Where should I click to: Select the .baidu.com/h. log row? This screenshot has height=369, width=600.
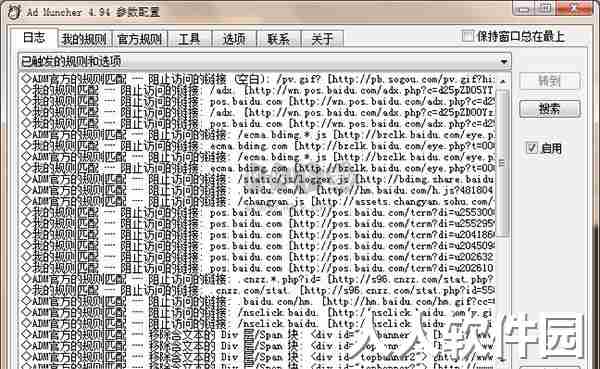click(x=257, y=190)
